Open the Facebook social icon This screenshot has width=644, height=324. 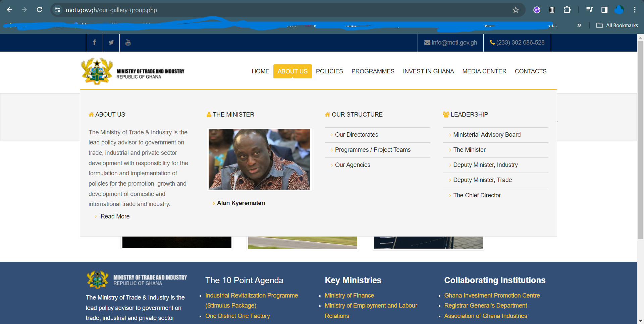click(x=94, y=43)
